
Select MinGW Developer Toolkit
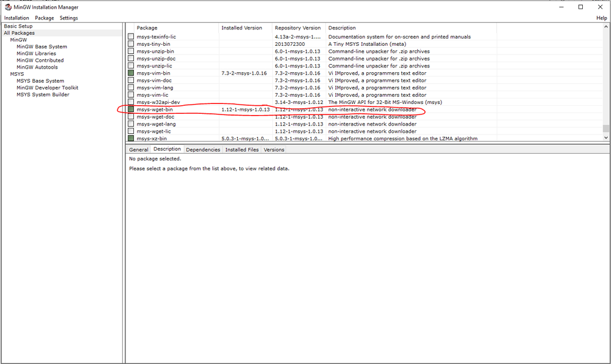[47, 87]
